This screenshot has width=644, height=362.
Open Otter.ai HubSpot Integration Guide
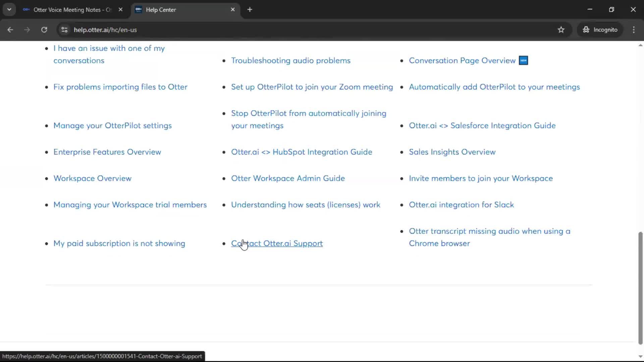point(302,152)
